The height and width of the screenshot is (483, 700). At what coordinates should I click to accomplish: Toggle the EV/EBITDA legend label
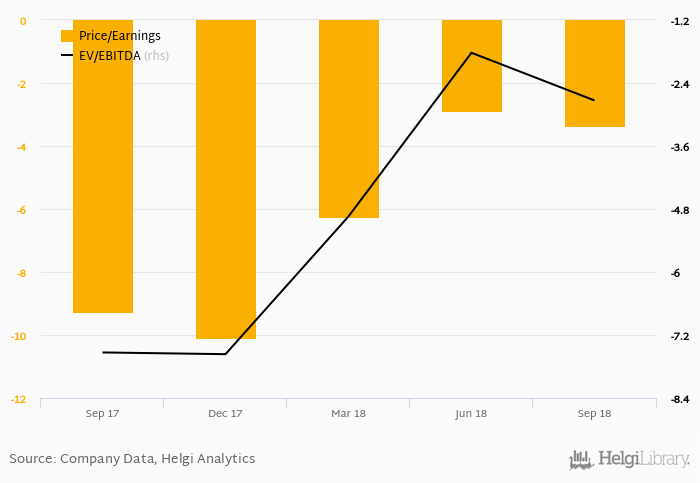point(110,55)
